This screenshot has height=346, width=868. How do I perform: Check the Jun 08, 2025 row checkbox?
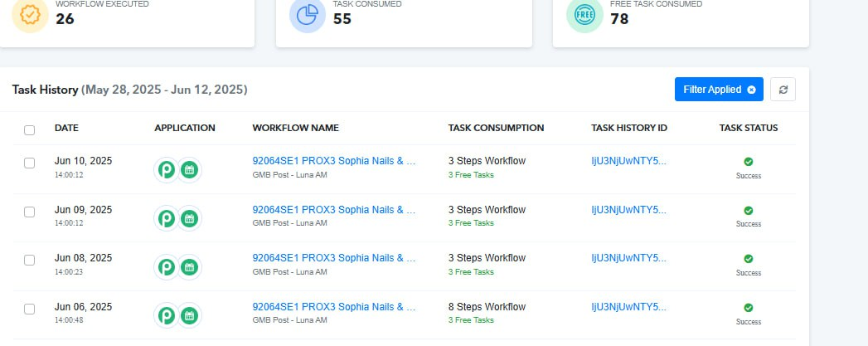click(x=29, y=261)
